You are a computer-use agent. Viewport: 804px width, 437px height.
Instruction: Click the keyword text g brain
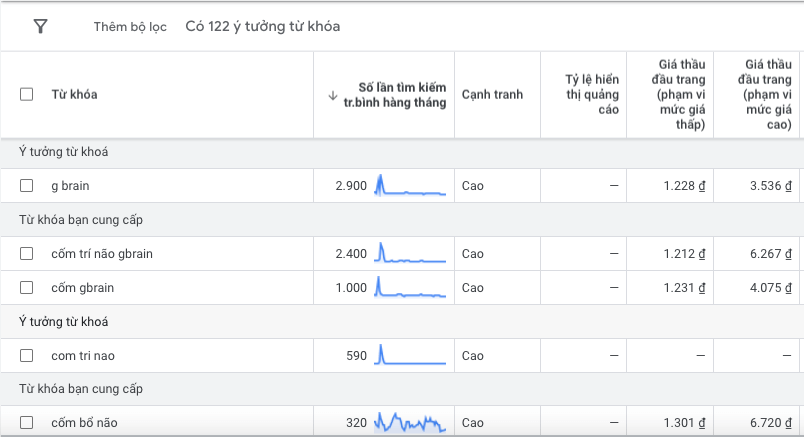click(x=70, y=186)
